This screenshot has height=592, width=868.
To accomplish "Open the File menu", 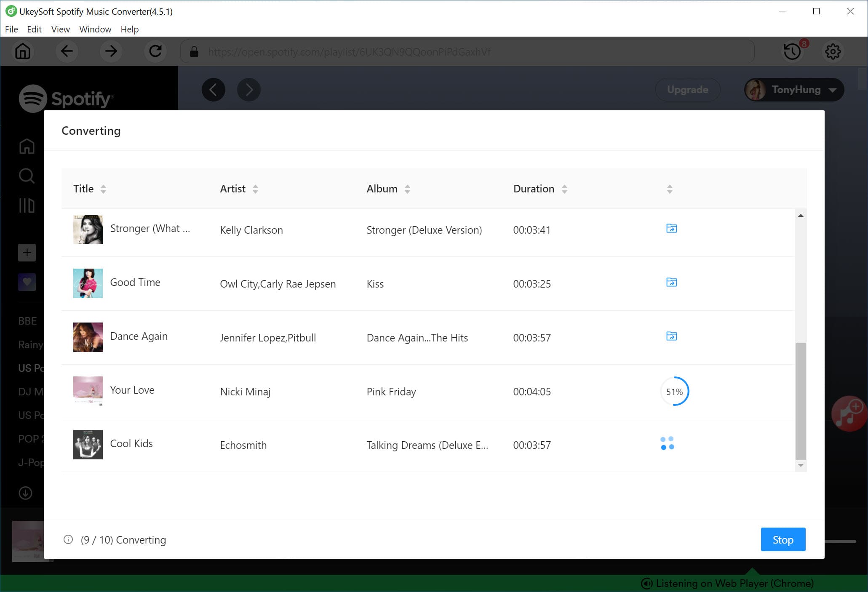I will 11,29.
